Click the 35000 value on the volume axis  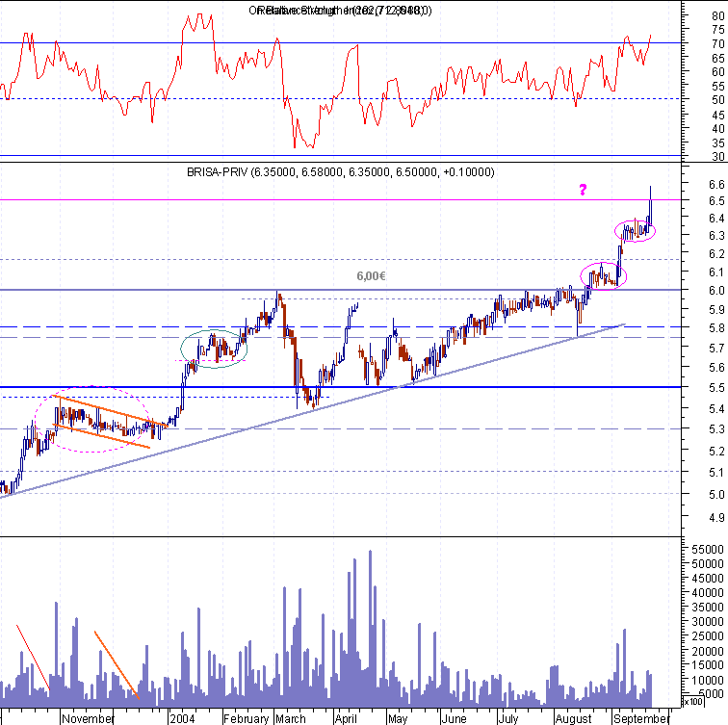click(x=708, y=607)
